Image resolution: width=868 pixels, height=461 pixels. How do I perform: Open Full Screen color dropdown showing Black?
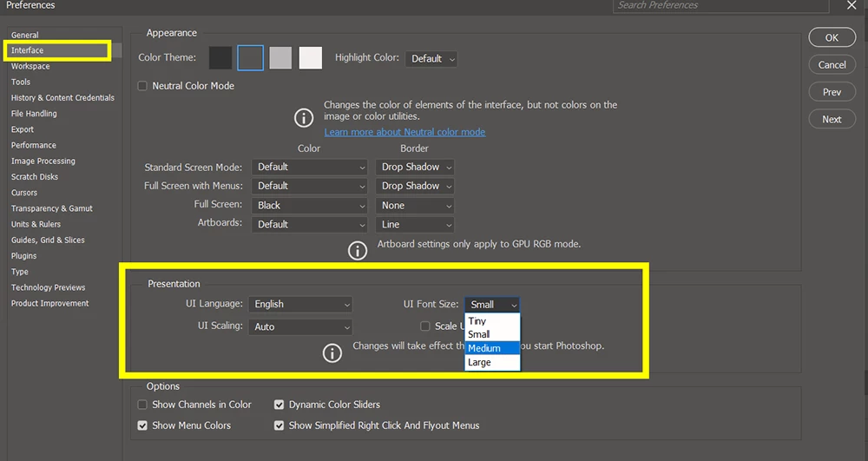pyautogui.click(x=310, y=205)
